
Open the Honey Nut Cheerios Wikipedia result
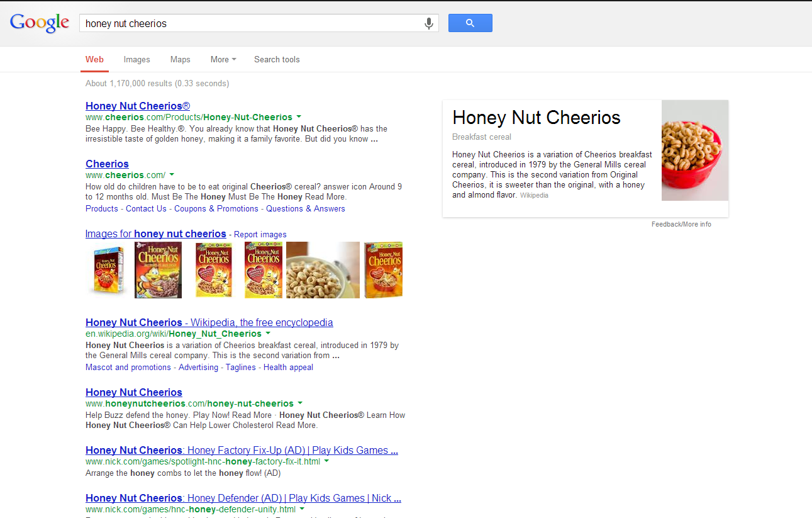pos(209,322)
